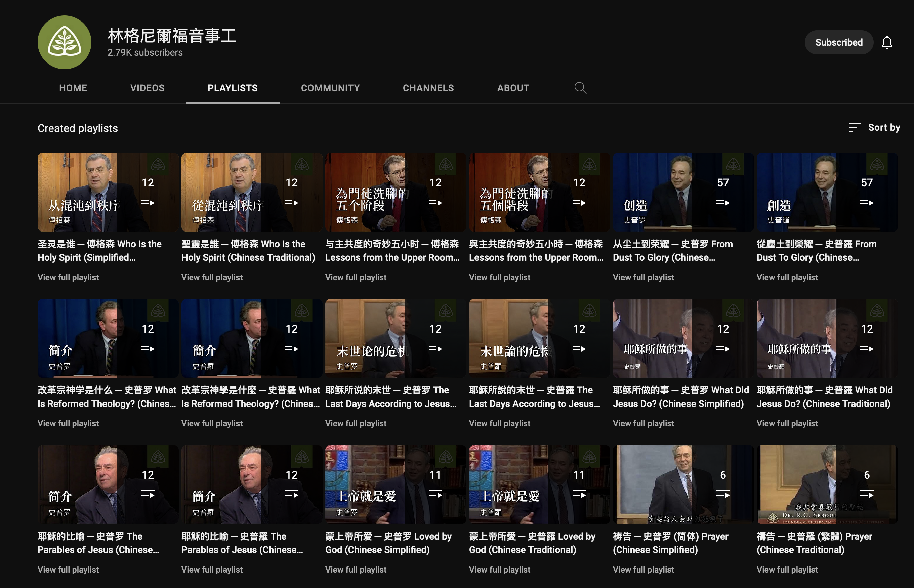Switch to the VIDEOS tab
The height and width of the screenshot is (588, 914).
(148, 88)
